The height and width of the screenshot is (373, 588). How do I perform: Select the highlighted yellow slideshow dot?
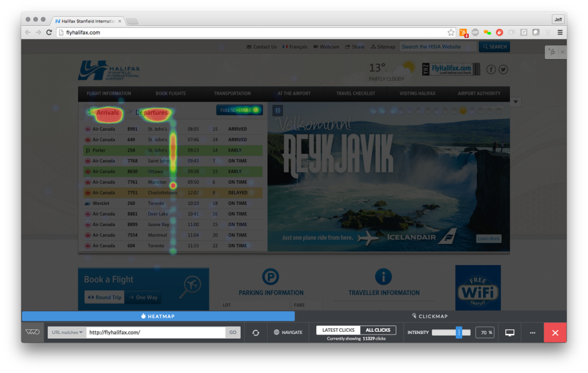[463, 111]
